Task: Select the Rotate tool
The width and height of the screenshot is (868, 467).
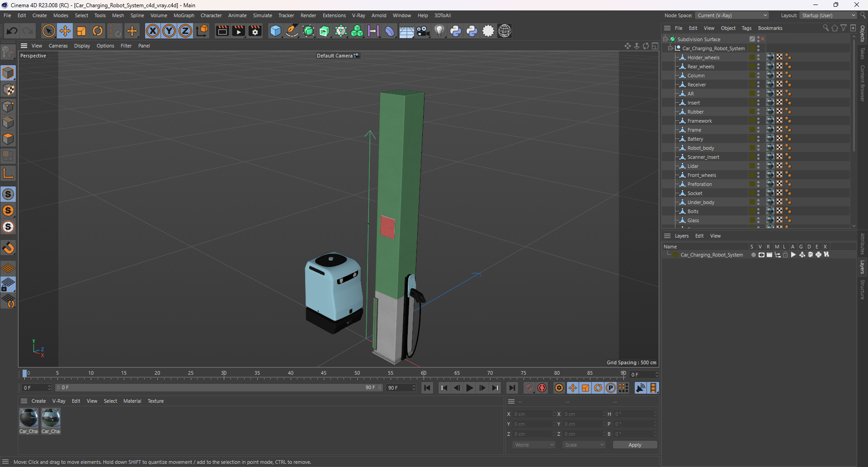Action: point(98,31)
